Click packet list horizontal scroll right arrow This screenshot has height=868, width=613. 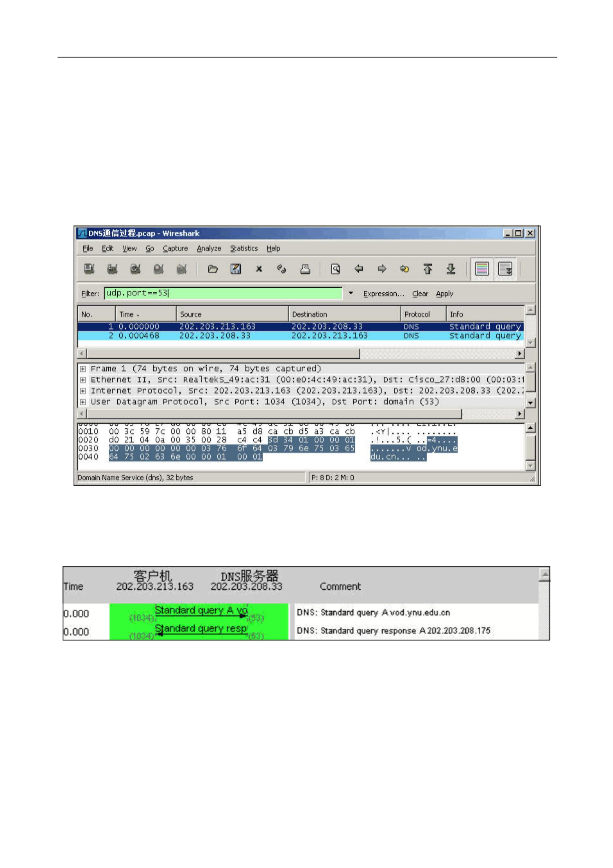(x=520, y=353)
